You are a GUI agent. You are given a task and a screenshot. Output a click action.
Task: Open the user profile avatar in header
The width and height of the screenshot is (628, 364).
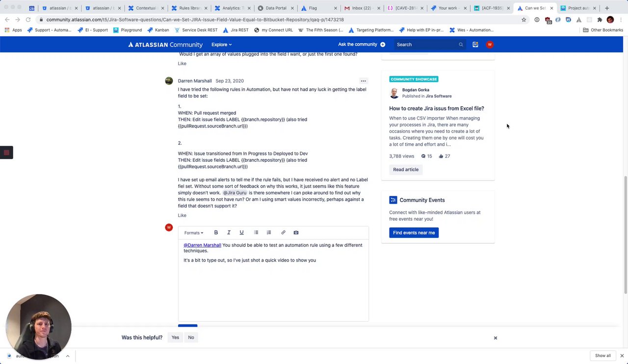(x=490, y=45)
